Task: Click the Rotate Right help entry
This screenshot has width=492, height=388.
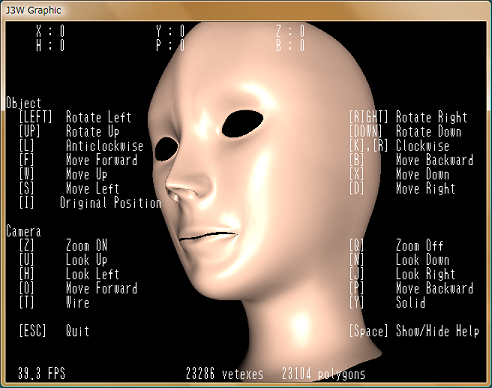Action: (x=431, y=117)
